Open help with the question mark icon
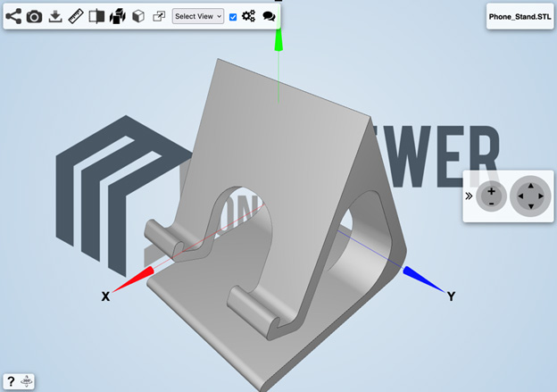557x392 pixels. [11, 381]
